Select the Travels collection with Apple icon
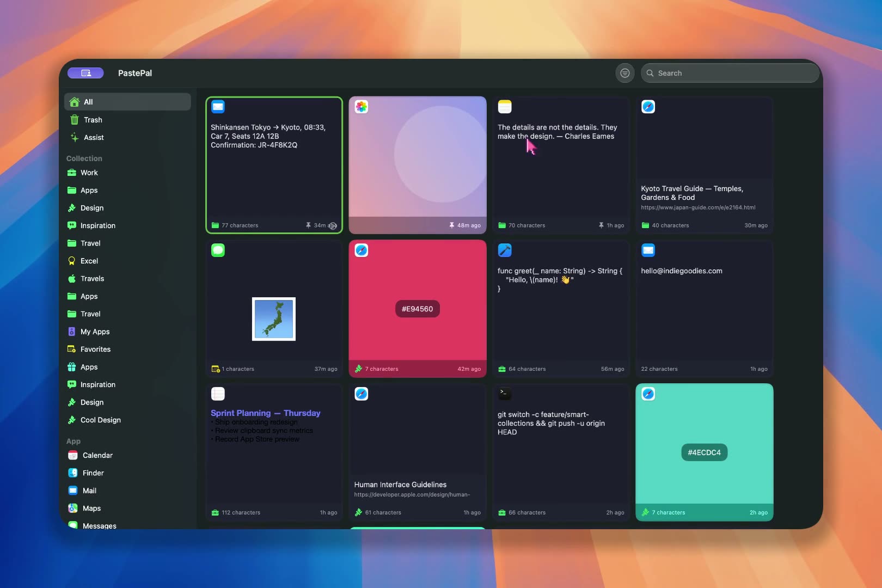 pos(127,279)
